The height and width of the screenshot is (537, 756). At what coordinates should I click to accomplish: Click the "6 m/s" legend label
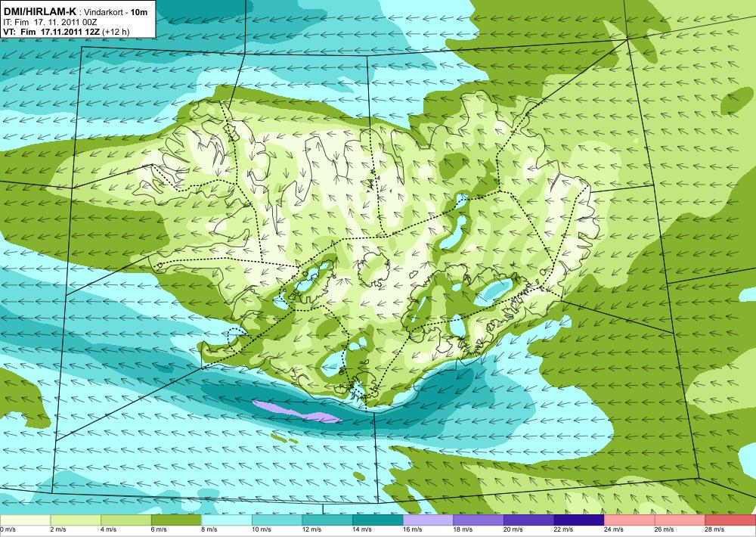(x=159, y=529)
